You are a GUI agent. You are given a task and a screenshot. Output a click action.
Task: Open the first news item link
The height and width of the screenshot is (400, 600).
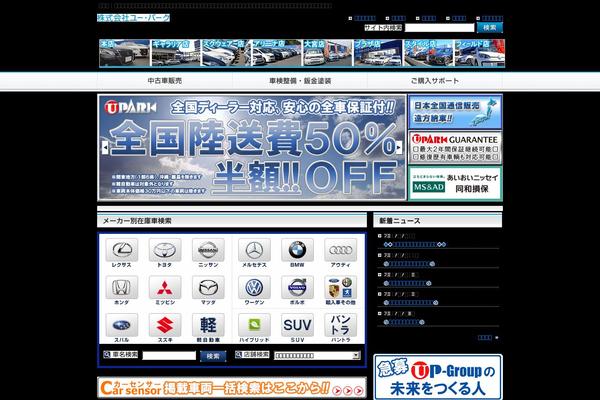[x=415, y=244]
